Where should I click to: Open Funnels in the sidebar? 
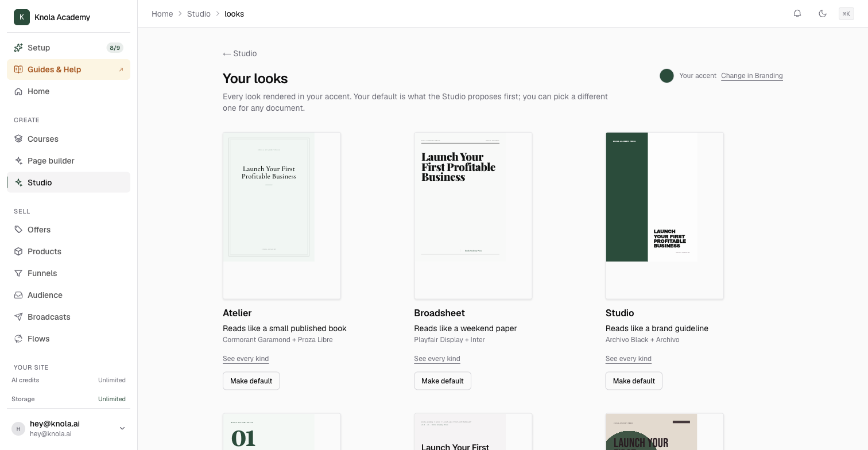click(68, 273)
